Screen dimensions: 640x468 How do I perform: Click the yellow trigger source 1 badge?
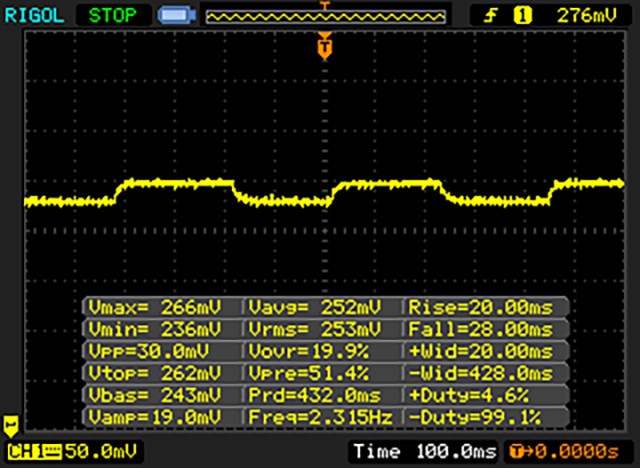click(x=522, y=16)
